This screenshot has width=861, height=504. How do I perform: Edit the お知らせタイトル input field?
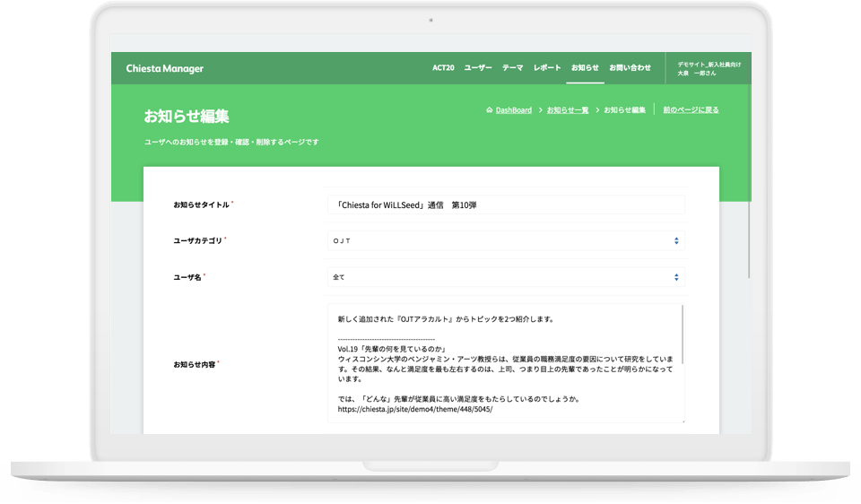(506, 204)
